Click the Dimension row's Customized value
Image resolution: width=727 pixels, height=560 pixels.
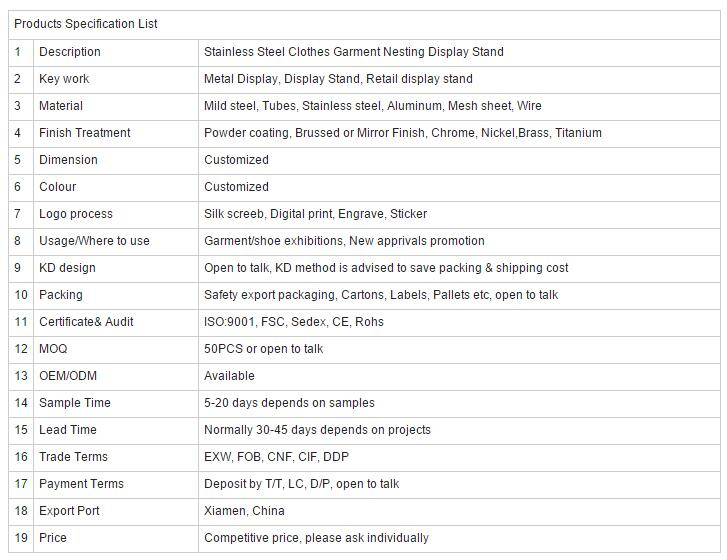[x=236, y=160]
